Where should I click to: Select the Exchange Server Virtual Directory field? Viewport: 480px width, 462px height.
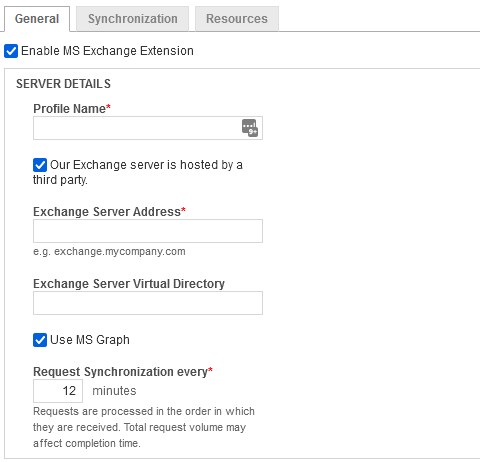pos(148,303)
